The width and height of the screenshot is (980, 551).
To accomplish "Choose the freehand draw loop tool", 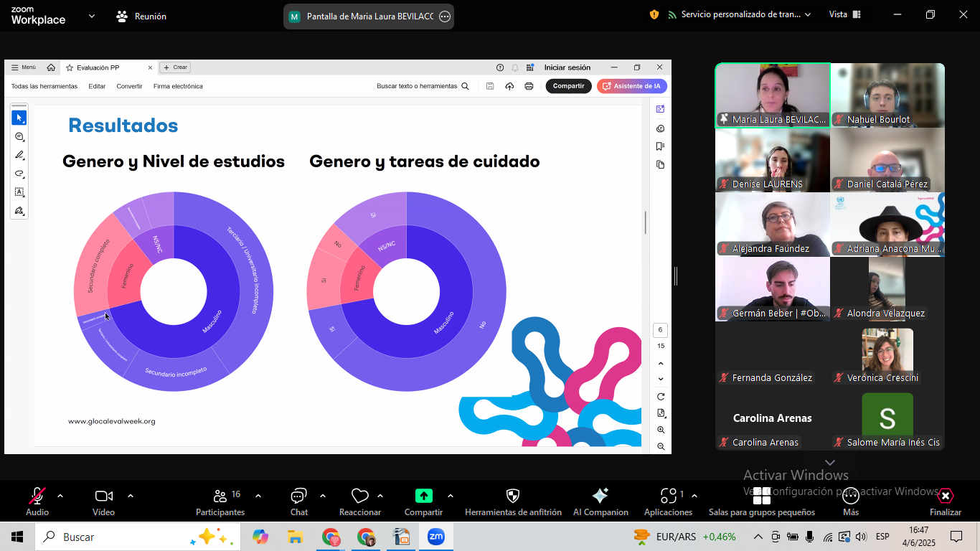I will pos(19,174).
